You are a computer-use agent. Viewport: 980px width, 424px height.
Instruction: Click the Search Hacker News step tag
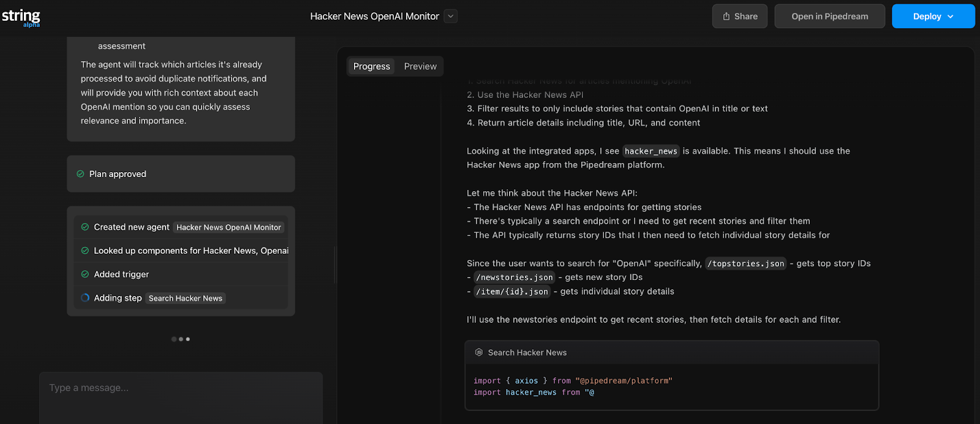[186, 298]
